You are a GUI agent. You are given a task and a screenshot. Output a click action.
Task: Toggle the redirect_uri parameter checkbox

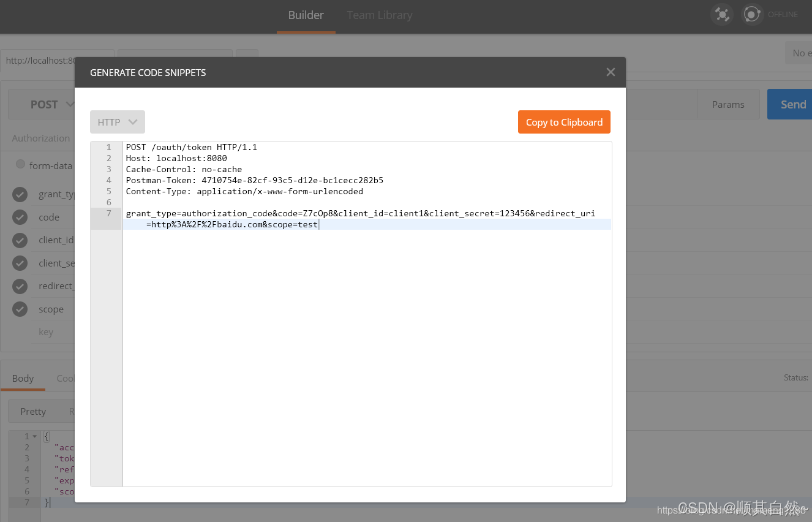coord(19,286)
